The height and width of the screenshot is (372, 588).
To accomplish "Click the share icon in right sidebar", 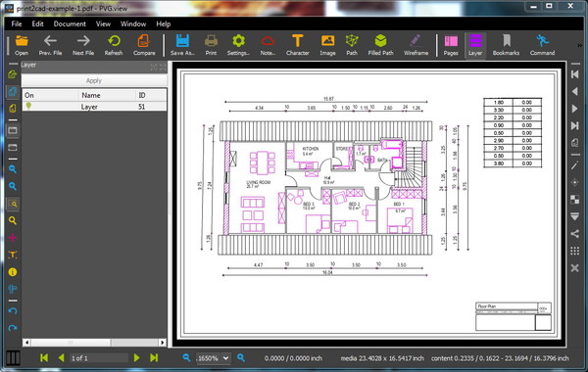I will click(574, 234).
